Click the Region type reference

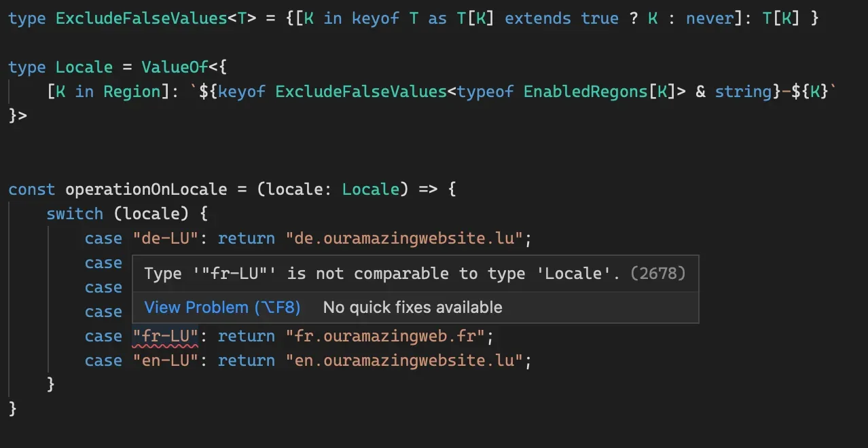point(133,91)
